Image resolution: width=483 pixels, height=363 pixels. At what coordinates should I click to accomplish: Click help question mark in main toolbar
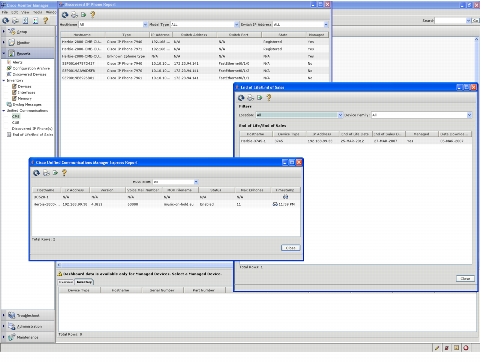pyautogui.click(x=45, y=21)
